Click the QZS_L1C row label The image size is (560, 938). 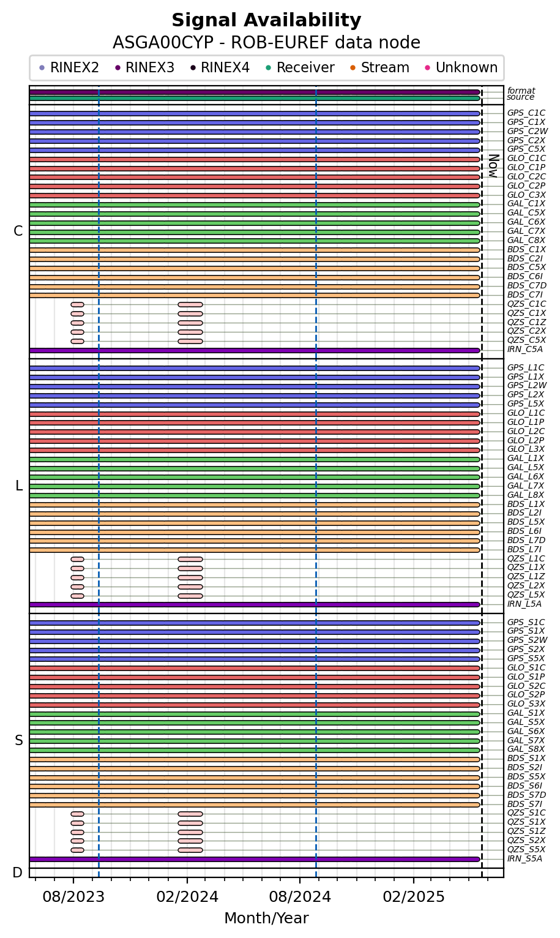pos(526,559)
